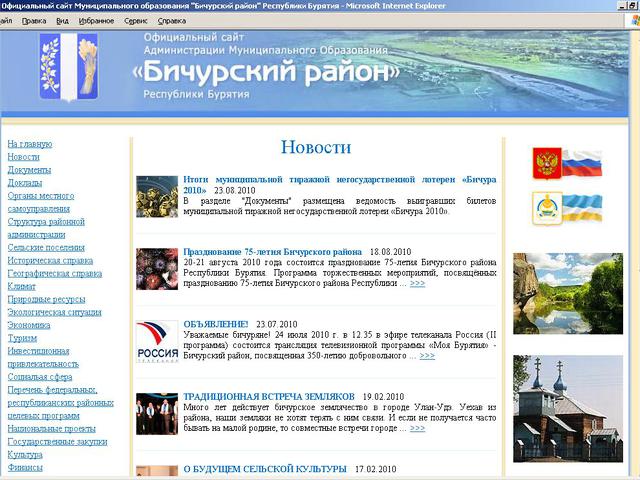Open the Вид menu
The image size is (640, 480).
[62, 21]
